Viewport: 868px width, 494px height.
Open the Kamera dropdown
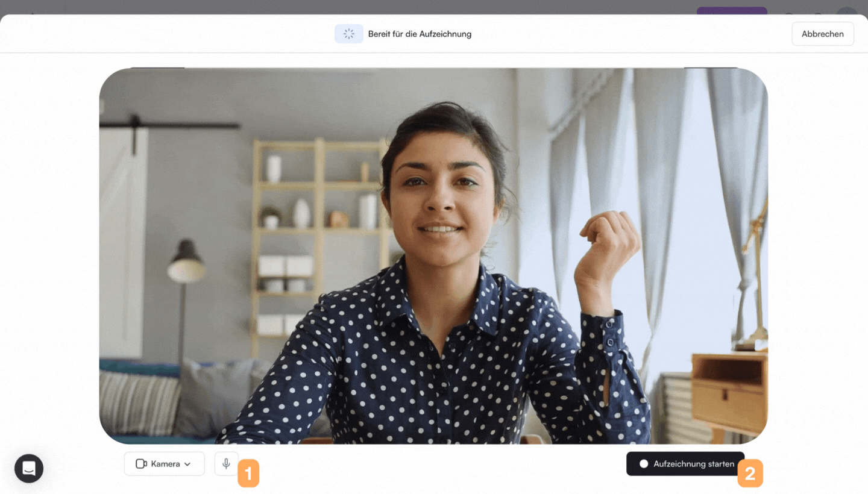point(165,464)
